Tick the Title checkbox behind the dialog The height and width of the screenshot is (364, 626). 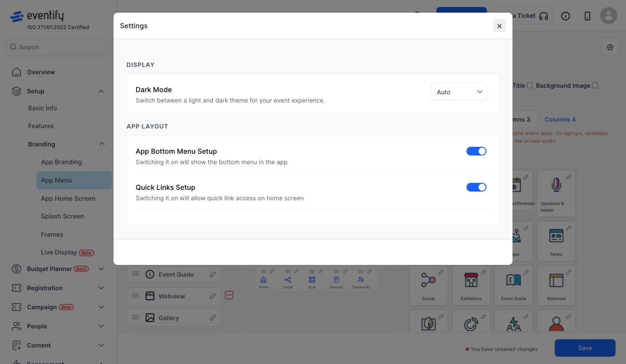(529, 86)
